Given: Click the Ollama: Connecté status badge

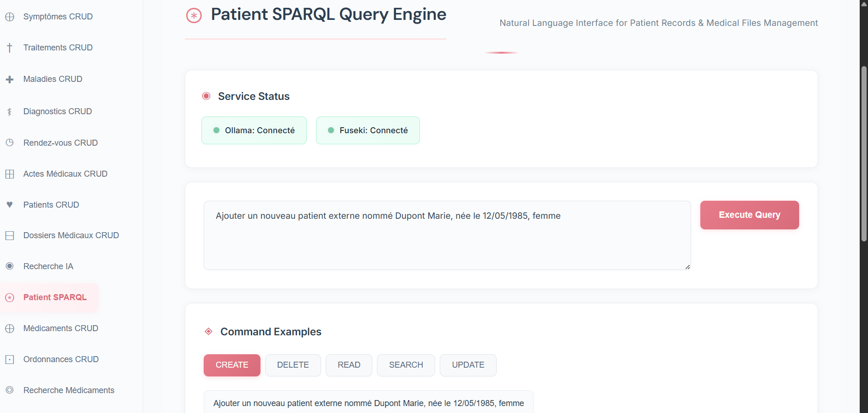Looking at the screenshot, I should [254, 130].
